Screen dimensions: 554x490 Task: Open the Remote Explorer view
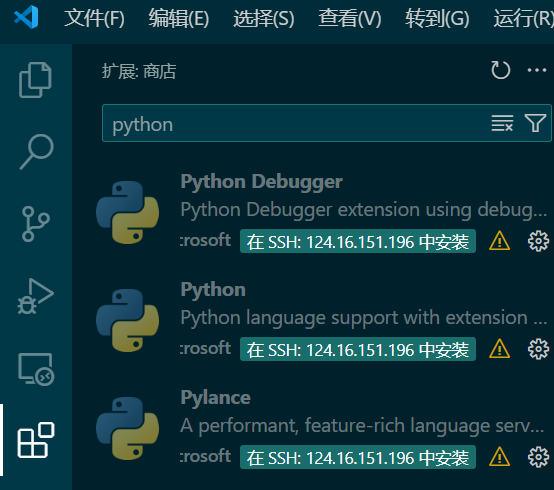[x=36, y=369]
